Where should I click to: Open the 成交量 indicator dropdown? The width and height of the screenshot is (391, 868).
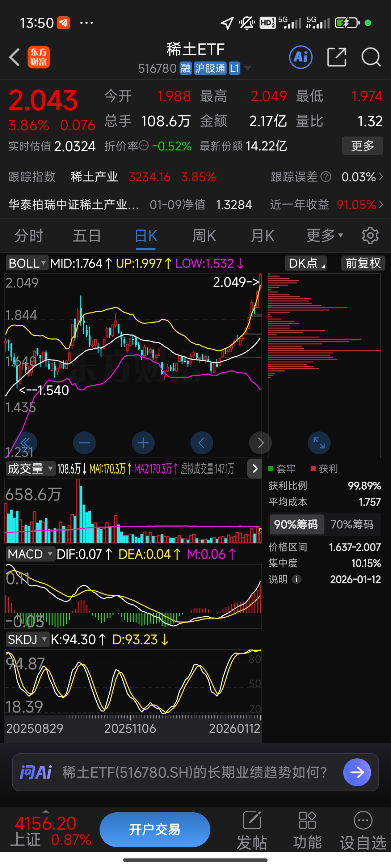pyautogui.click(x=30, y=469)
